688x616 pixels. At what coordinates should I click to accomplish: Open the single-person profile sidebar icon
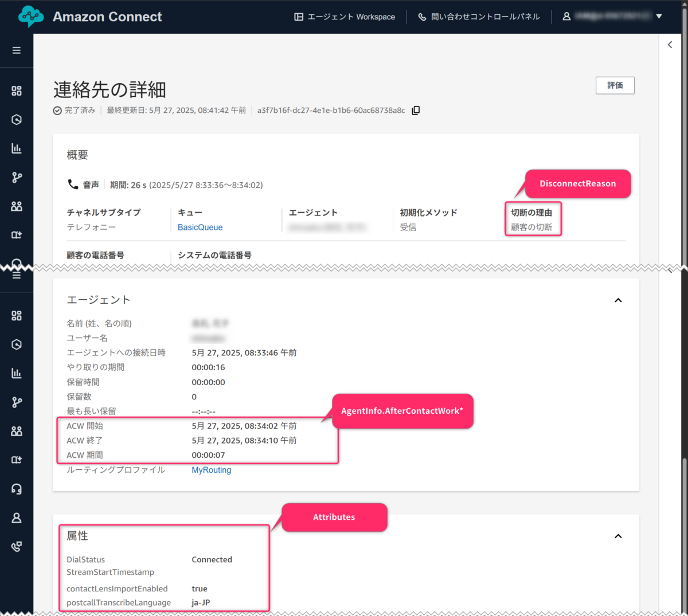17,518
